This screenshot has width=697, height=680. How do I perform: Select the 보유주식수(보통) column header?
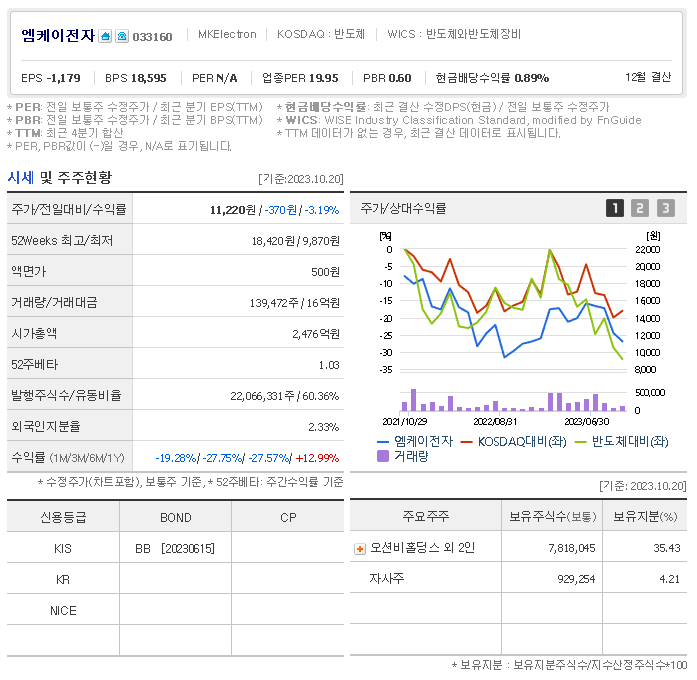[553, 516]
